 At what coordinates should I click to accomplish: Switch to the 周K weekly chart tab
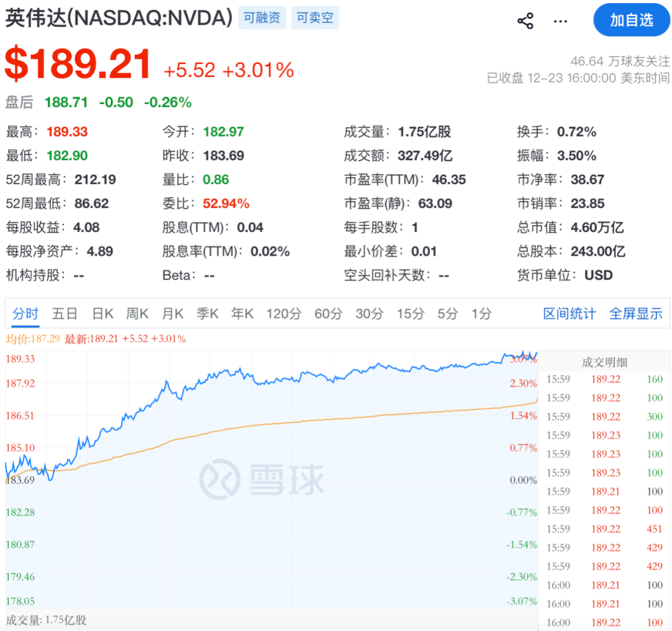137,314
